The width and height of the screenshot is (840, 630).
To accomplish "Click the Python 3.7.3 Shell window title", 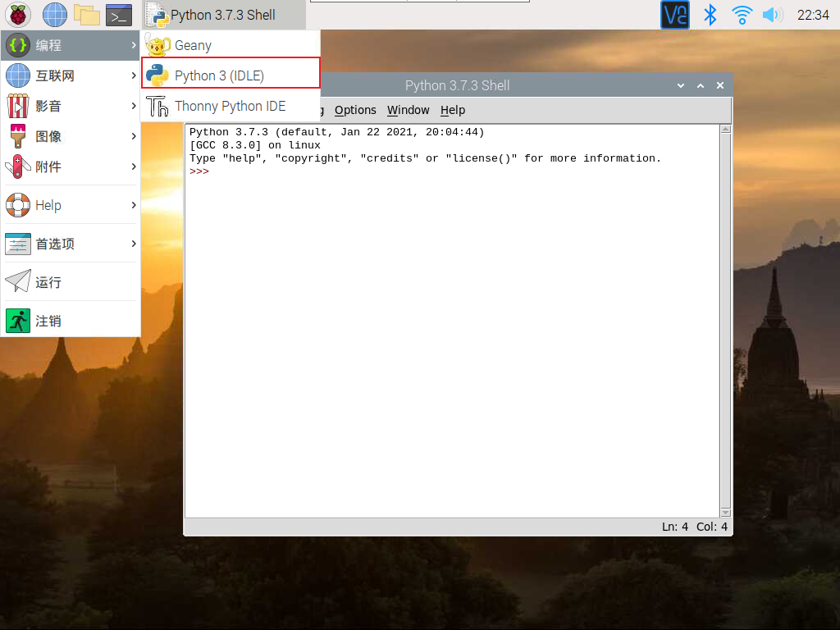I will [457, 85].
